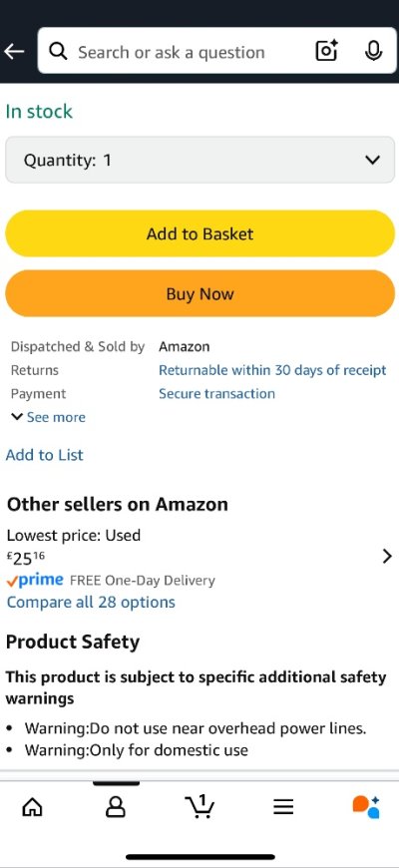Open the account profile icon
This screenshot has height=868, width=399.
tap(115, 808)
